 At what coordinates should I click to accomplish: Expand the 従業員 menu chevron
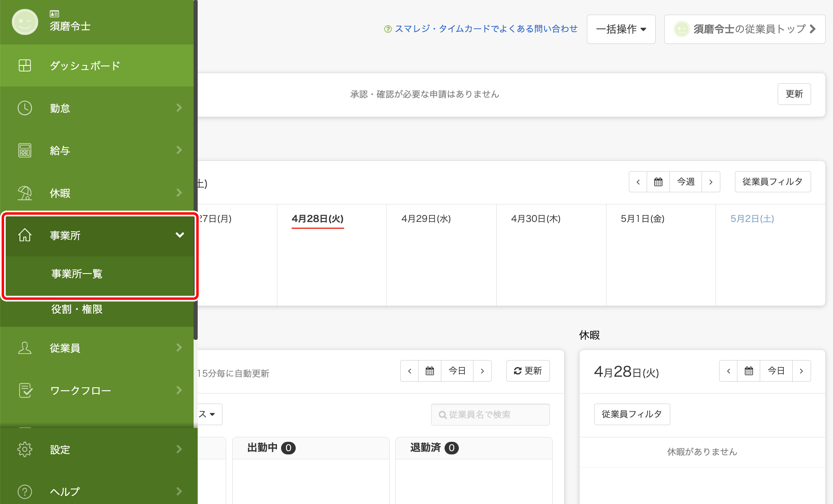point(179,348)
